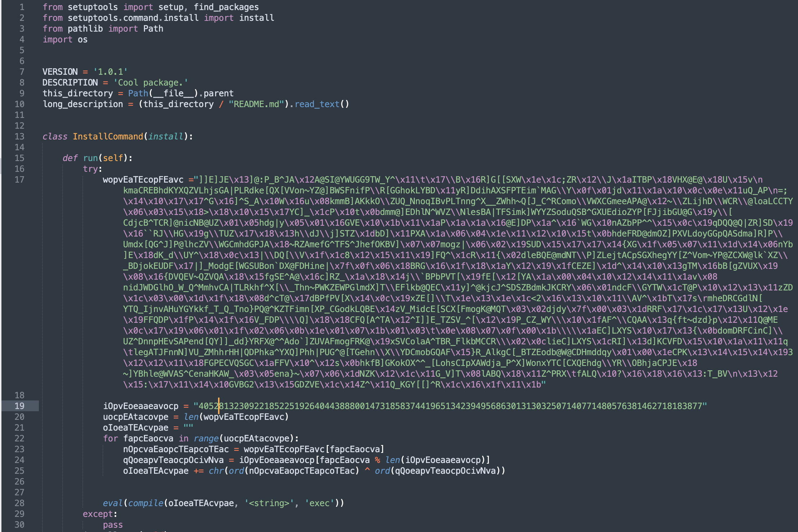Click wopvEaTEcopFEavc variable on line 17
This screenshot has height=532, width=798.
point(143,180)
